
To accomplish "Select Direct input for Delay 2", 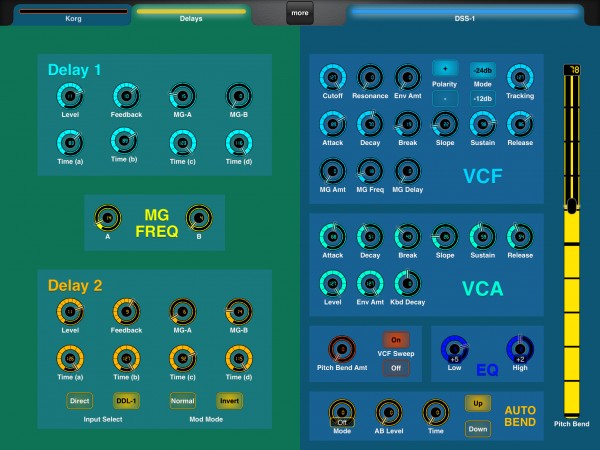I will point(79,401).
